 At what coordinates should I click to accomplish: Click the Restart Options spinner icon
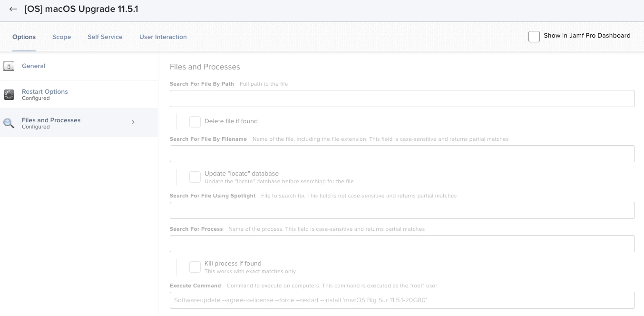click(x=9, y=95)
